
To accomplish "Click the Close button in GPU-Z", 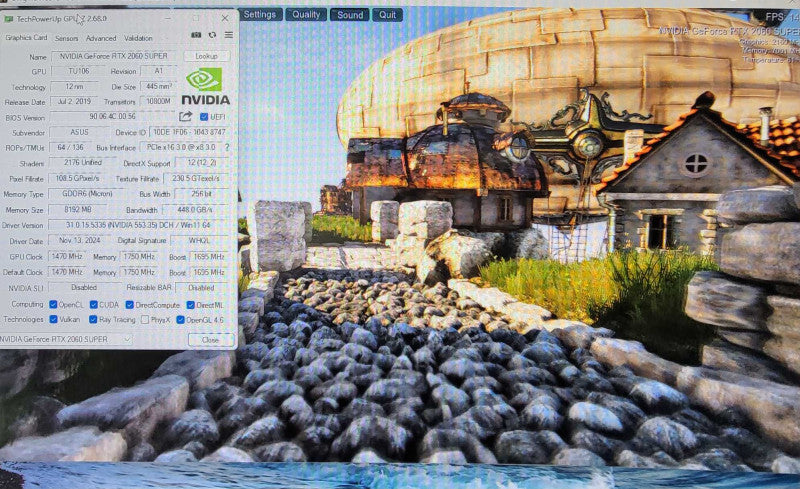I will click(210, 339).
